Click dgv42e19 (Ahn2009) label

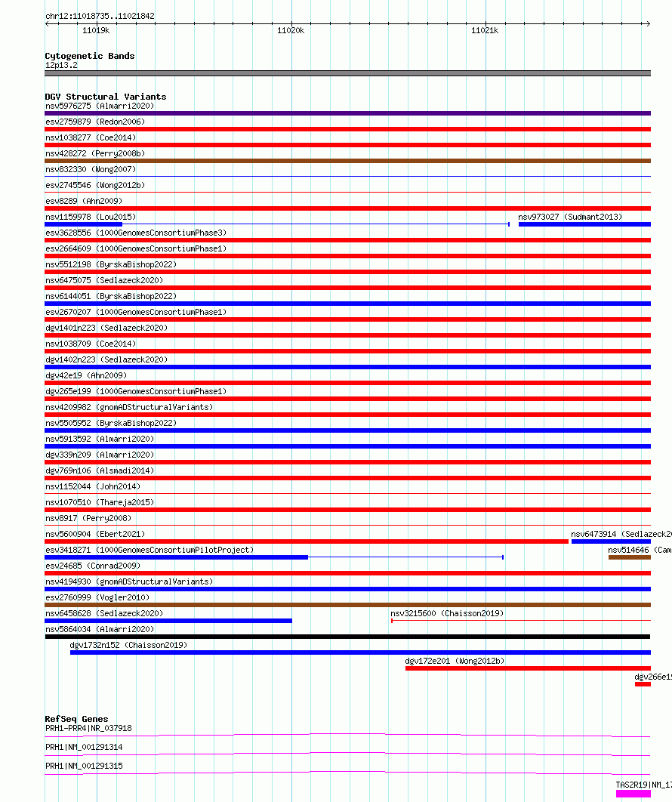coord(86,375)
